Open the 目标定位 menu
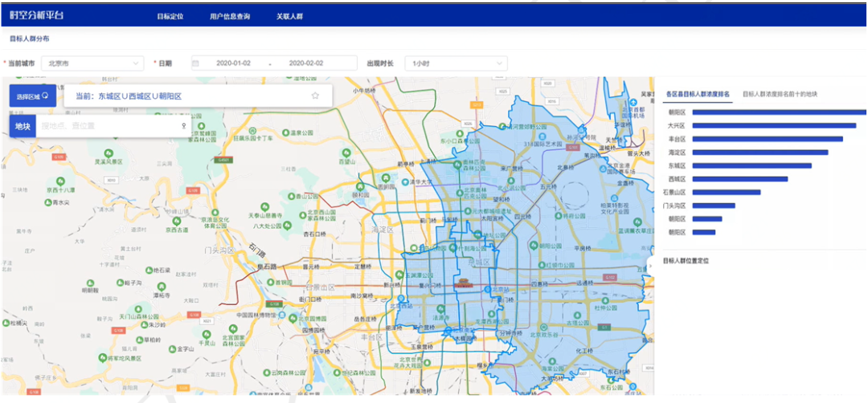 (170, 15)
